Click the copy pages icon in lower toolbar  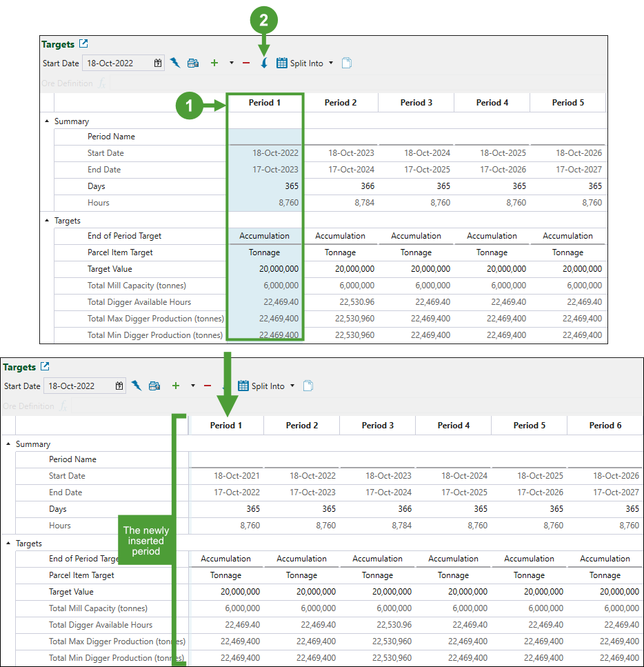[308, 386]
